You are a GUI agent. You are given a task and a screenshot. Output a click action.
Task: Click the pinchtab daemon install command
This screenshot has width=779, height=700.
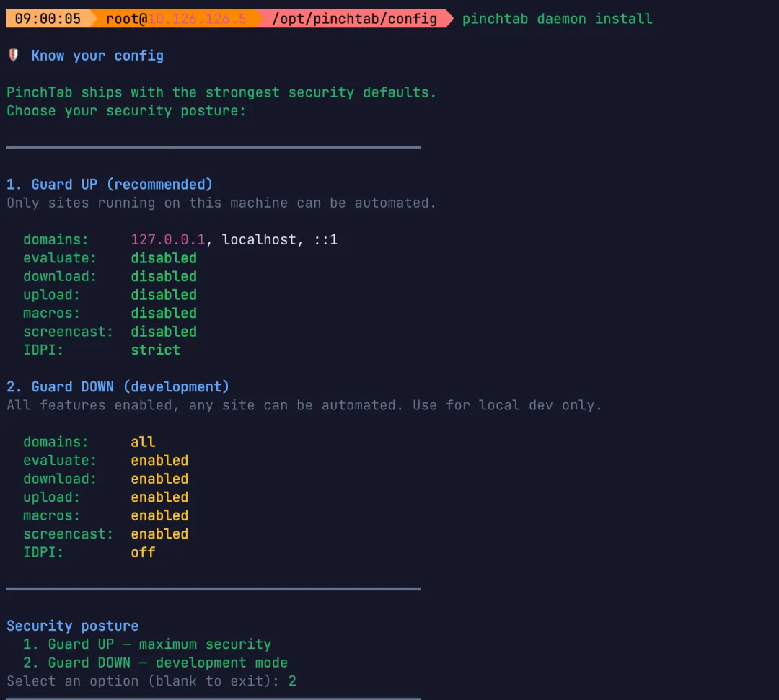[557, 19]
